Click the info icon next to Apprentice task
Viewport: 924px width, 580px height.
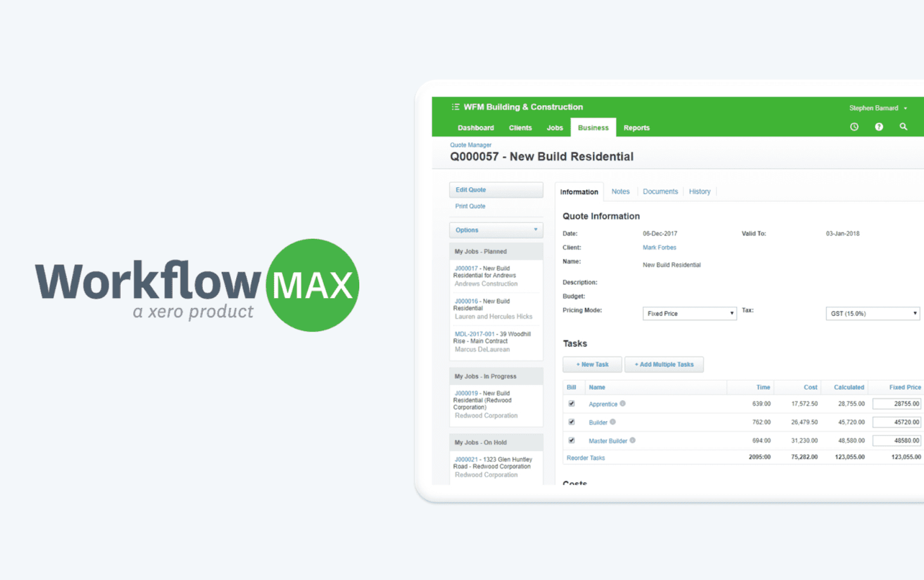pos(623,403)
